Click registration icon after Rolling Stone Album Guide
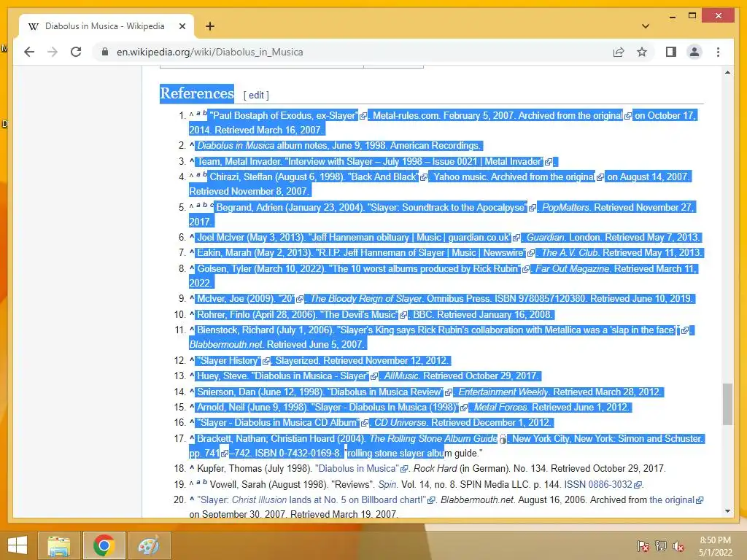The width and height of the screenshot is (747, 560). click(x=503, y=439)
